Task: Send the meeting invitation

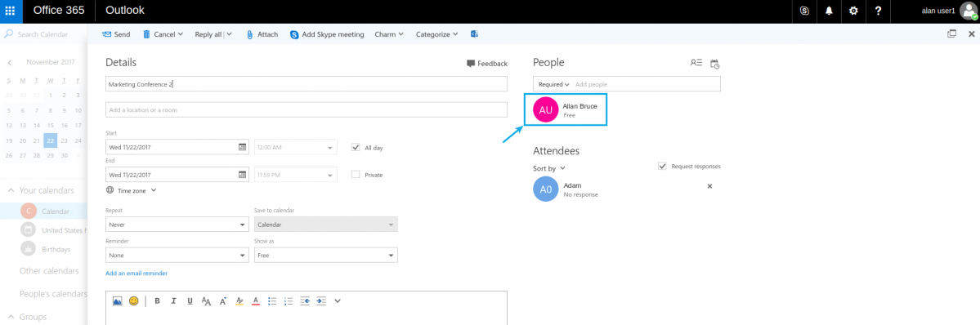Action: click(x=116, y=34)
